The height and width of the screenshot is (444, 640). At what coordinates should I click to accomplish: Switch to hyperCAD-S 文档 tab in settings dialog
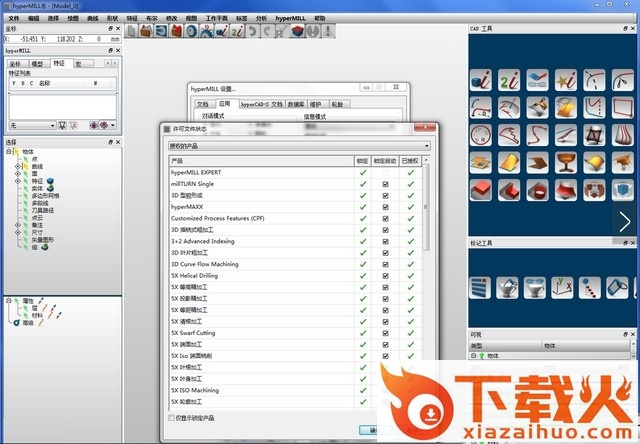click(x=261, y=104)
